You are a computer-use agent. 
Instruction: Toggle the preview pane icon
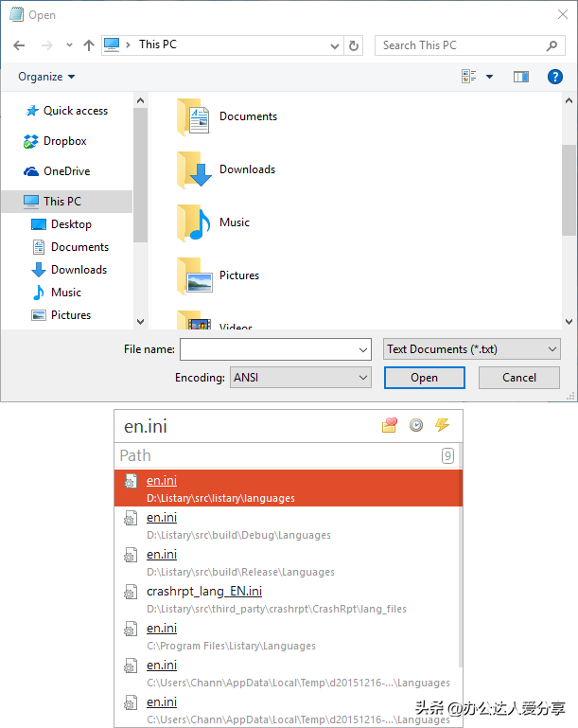click(521, 76)
